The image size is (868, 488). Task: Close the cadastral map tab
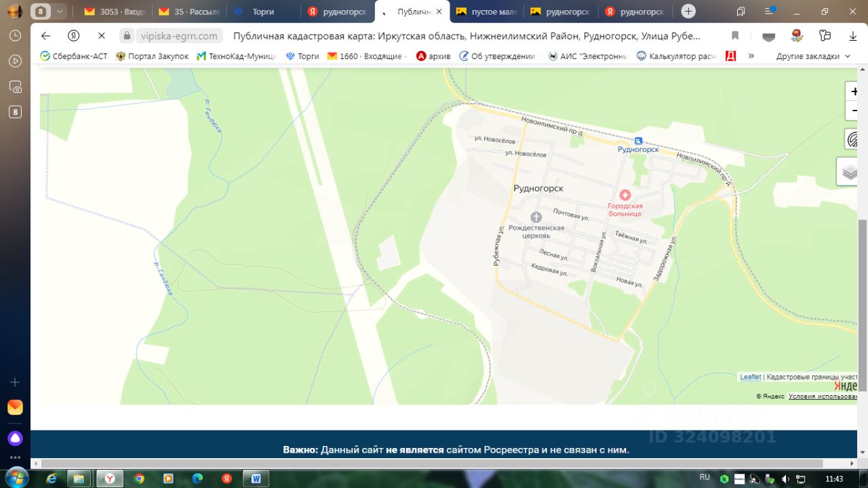click(x=439, y=12)
